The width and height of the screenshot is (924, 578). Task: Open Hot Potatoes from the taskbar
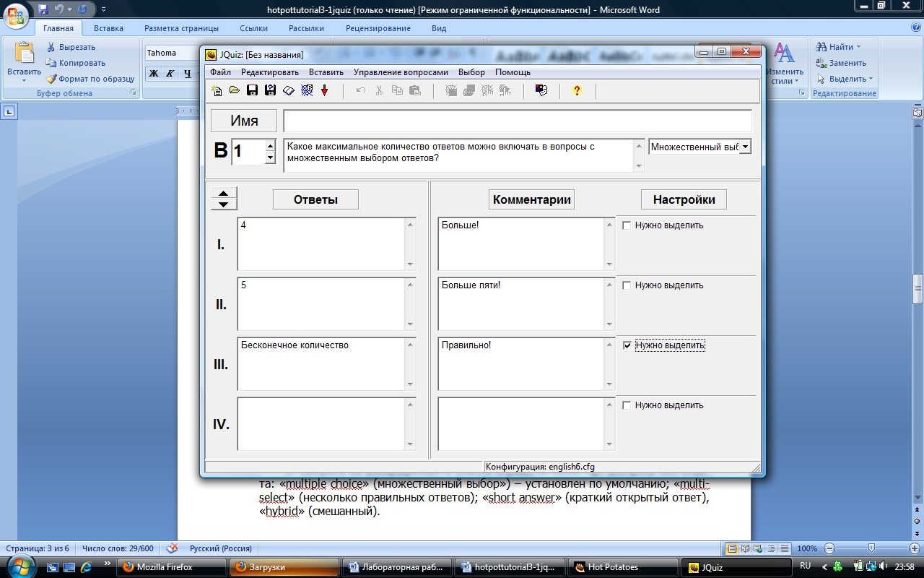[624, 567]
